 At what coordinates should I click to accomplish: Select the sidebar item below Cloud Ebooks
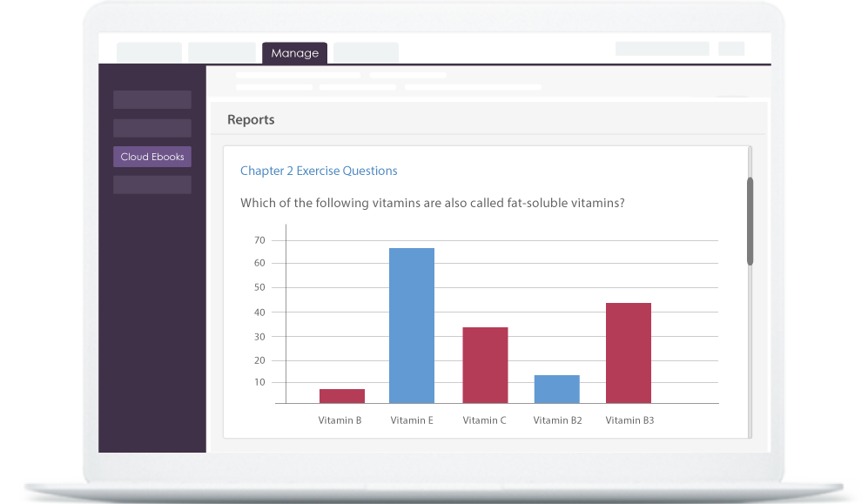pyautogui.click(x=151, y=184)
